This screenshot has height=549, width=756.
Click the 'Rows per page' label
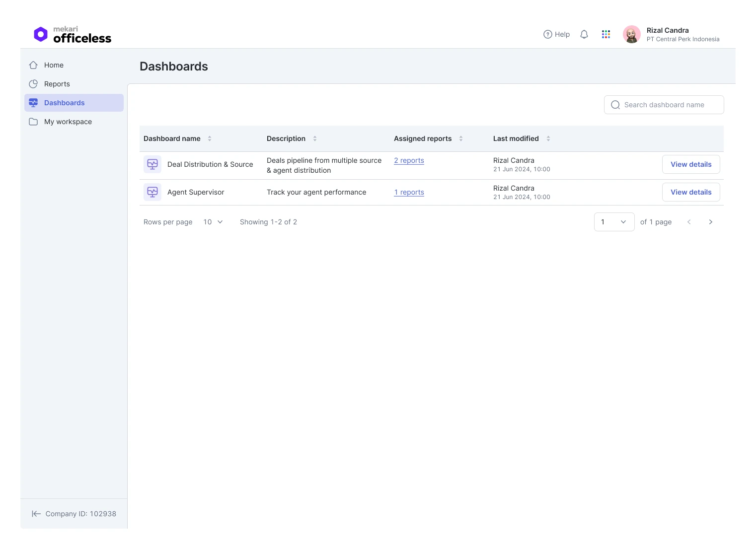[x=168, y=222]
